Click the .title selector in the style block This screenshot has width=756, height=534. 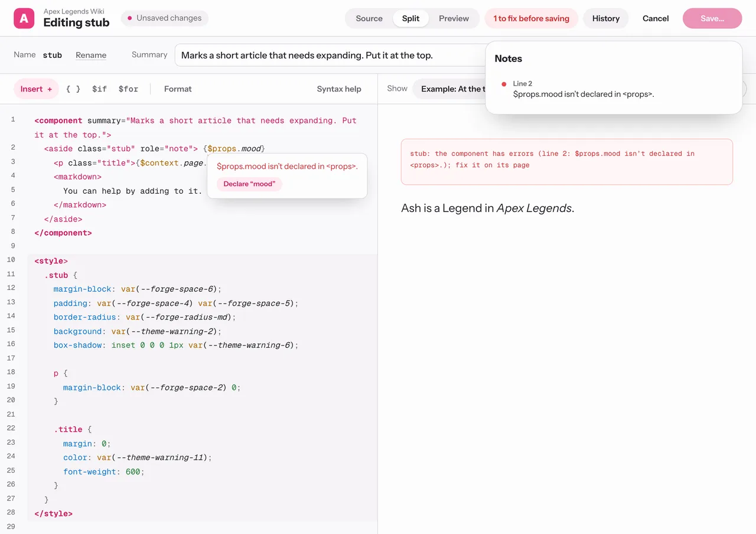point(69,429)
